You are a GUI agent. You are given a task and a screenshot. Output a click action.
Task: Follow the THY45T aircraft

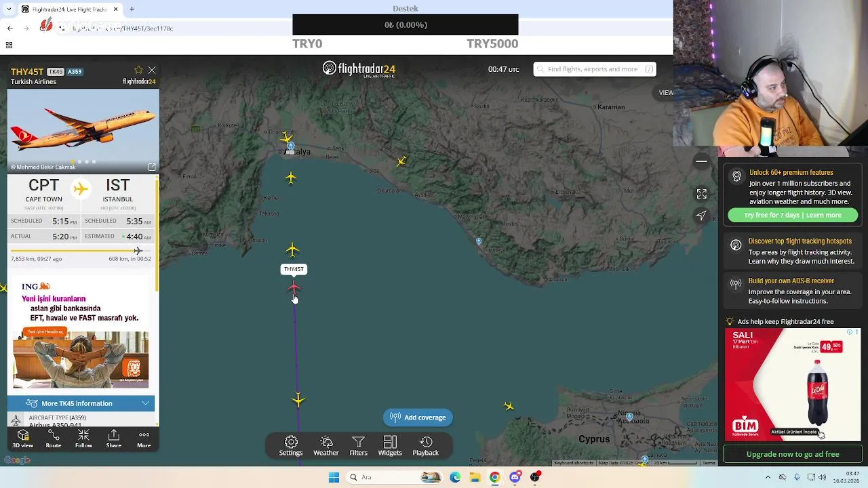83,439
